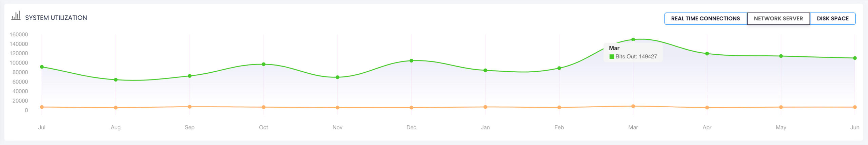Pick the orange data point for May

coord(781,107)
